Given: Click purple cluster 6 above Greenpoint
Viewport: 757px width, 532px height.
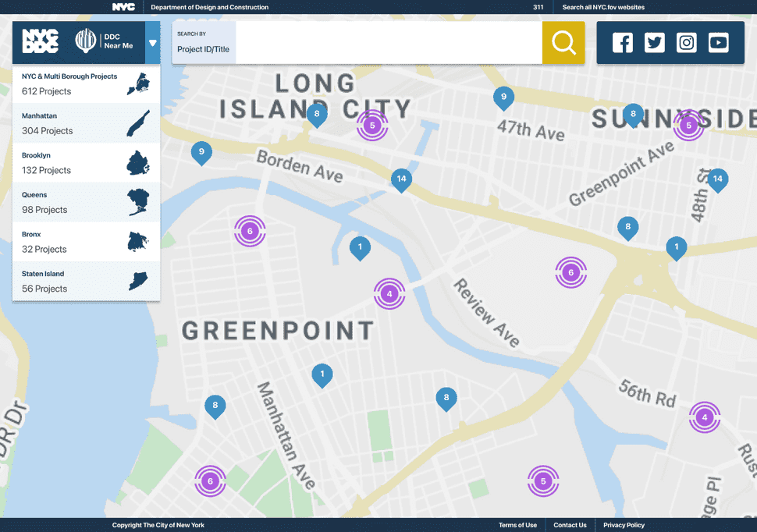Looking at the screenshot, I should coord(250,231).
